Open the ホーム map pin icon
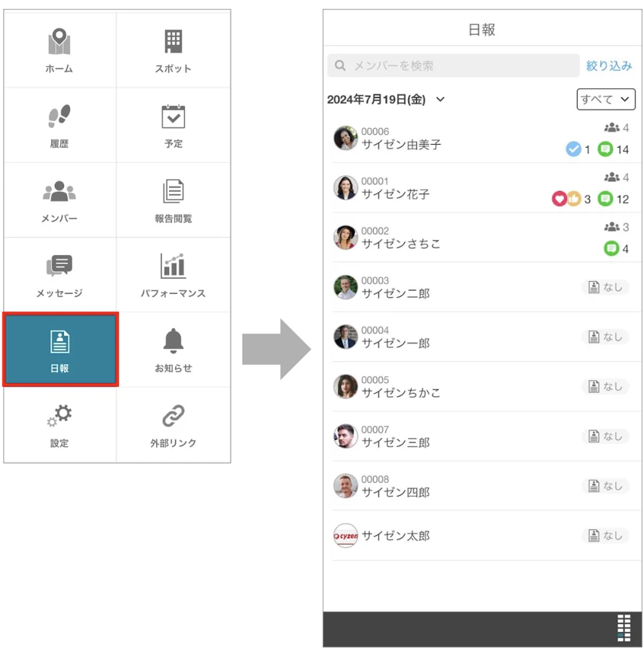Viewport: 644px width, 655px height. (x=59, y=41)
